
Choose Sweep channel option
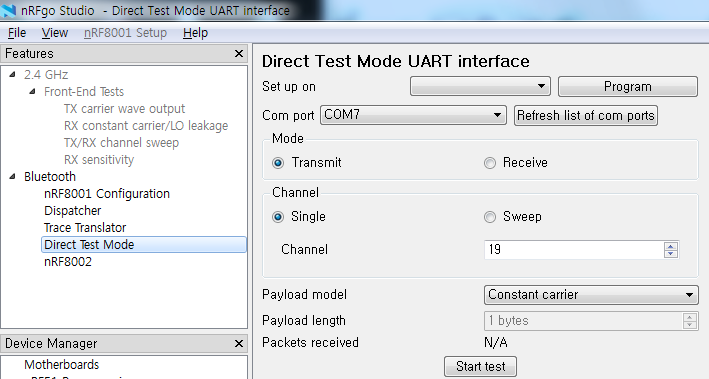[x=490, y=217]
